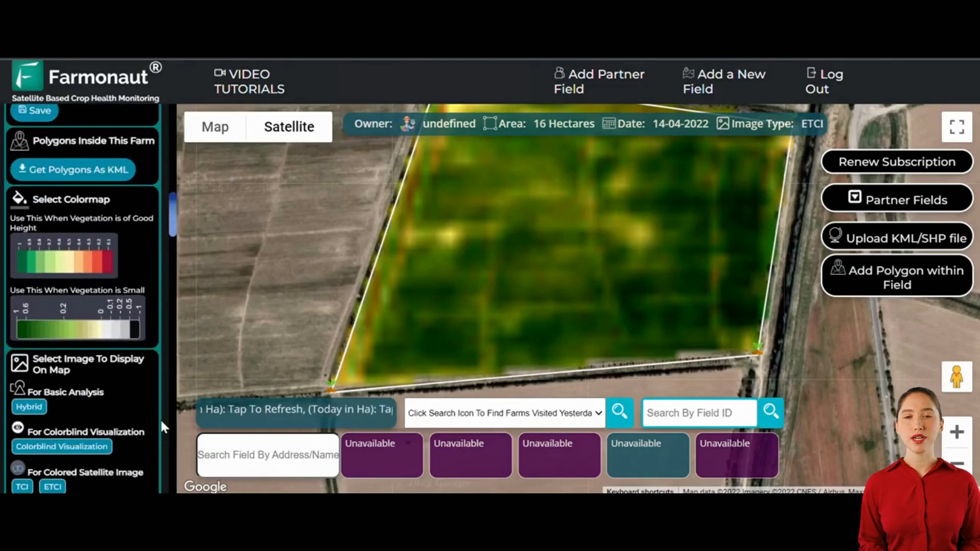
Task: Click the Polygons Inside This Farm icon
Action: tap(18, 140)
